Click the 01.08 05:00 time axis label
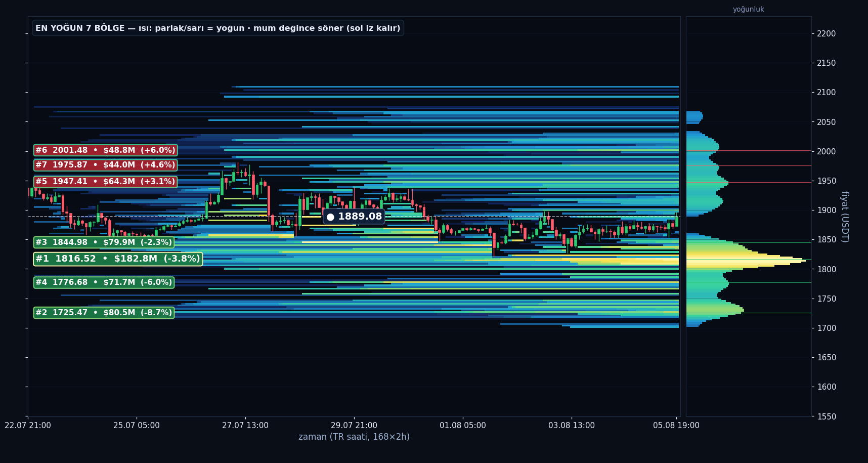The height and width of the screenshot is (463, 868). [463, 426]
